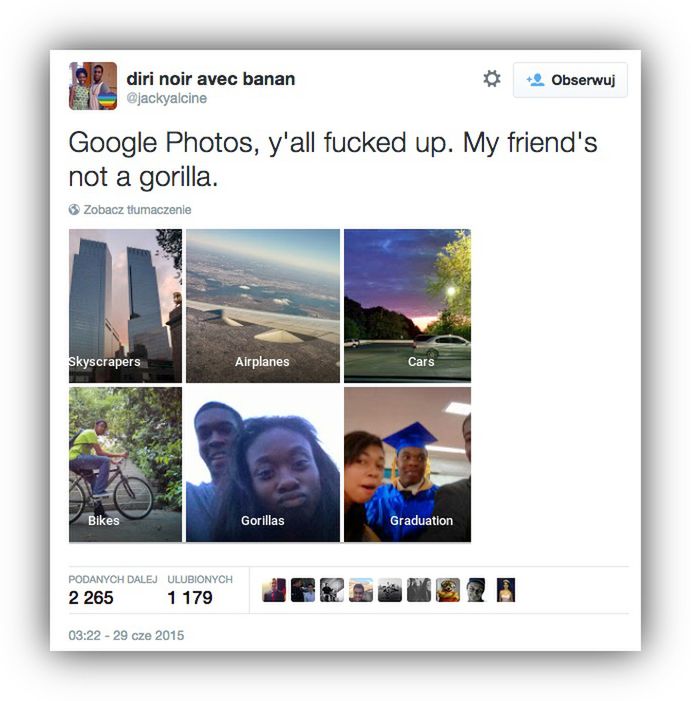Screen dimensions: 691x701
Task: Click the globe translation icon
Action: tap(74, 209)
